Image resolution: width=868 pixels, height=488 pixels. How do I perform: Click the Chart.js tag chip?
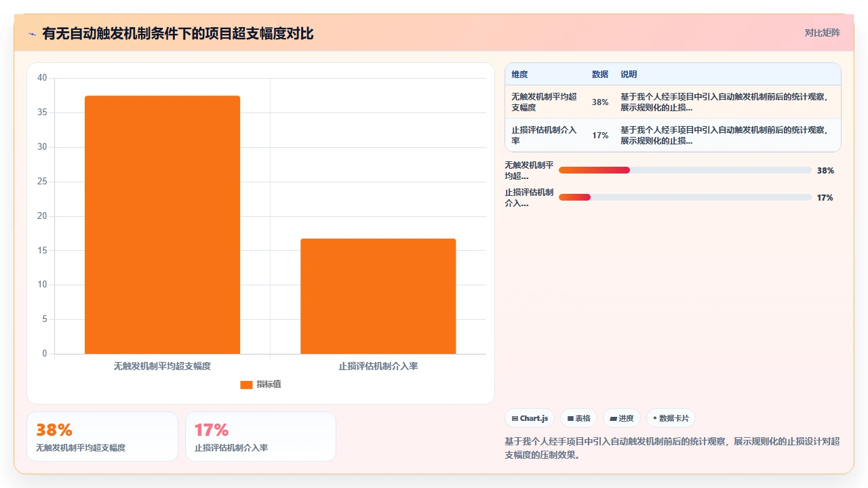(530, 418)
